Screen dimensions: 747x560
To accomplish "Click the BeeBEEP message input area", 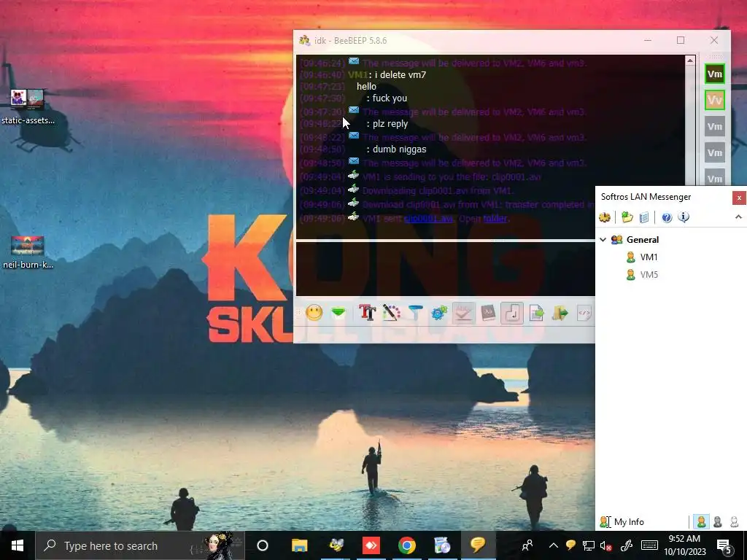I will click(446, 269).
